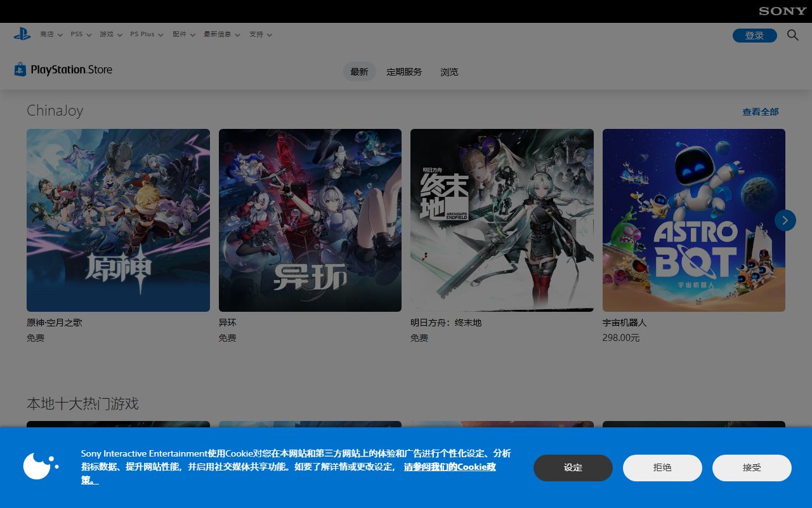Click the 原神·空月之歌 title text
This screenshot has width=812, height=508.
(x=55, y=323)
